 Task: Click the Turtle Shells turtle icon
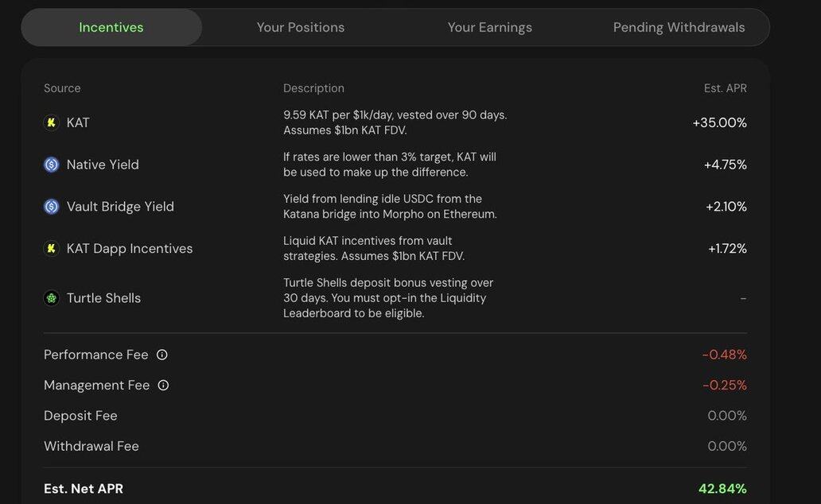pyautogui.click(x=52, y=298)
